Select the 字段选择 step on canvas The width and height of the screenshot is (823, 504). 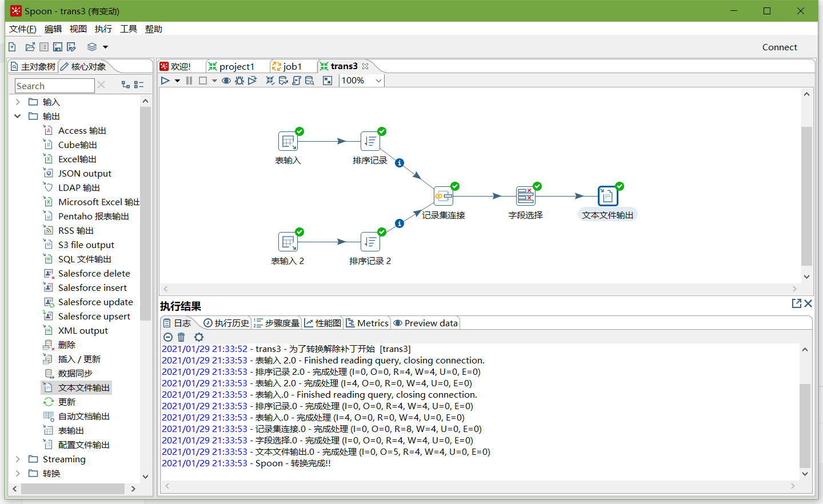[x=526, y=196]
